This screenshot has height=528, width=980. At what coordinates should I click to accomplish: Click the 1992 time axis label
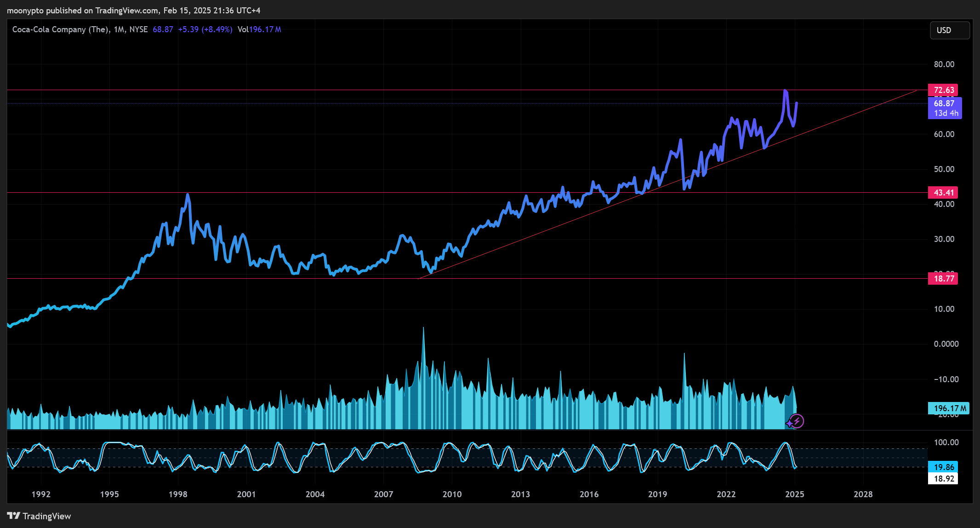pos(41,494)
